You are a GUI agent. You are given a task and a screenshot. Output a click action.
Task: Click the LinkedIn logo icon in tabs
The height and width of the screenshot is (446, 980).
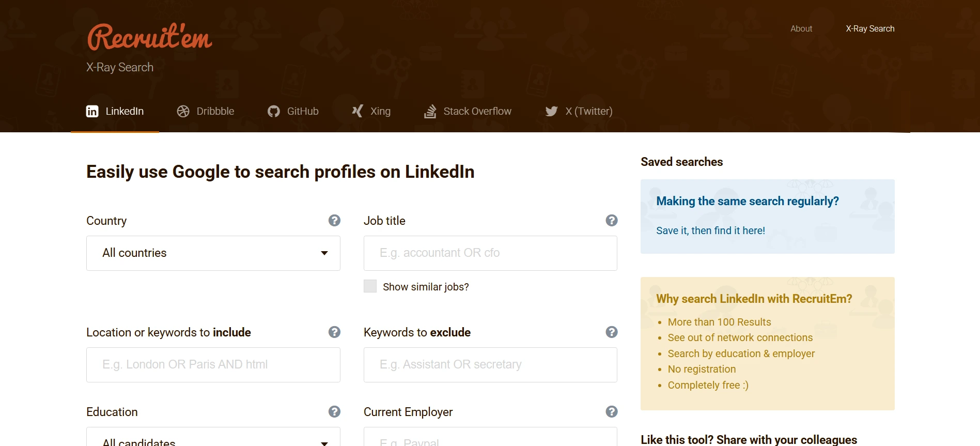tap(92, 111)
